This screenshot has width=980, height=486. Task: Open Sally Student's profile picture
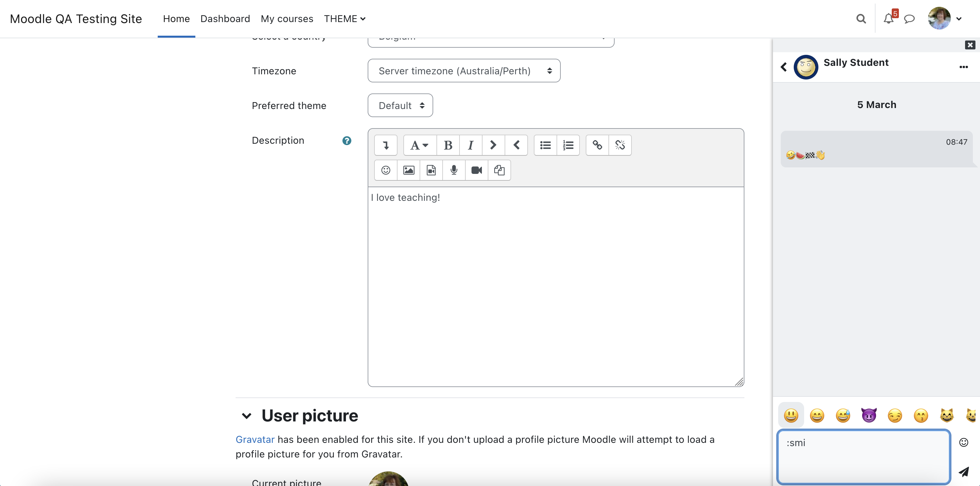pyautogui.click(x=805, y=67)
